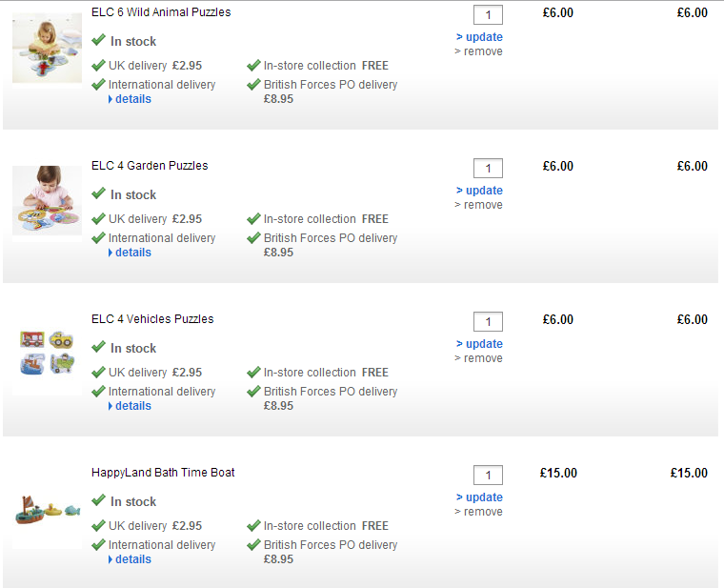Open the ELC 4 Garden Puzzles product image
This screenshot has height=588, width=724.
coord(47,200)
